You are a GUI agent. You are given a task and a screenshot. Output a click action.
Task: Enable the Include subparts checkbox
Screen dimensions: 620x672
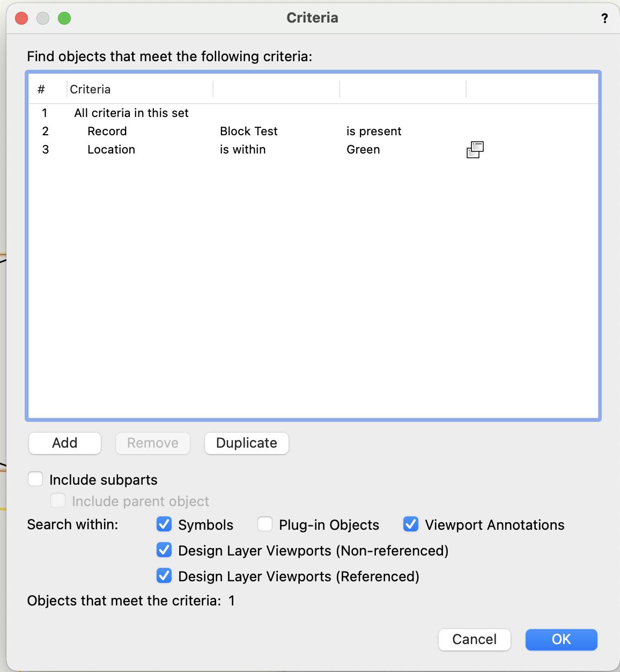pos(36,479)
